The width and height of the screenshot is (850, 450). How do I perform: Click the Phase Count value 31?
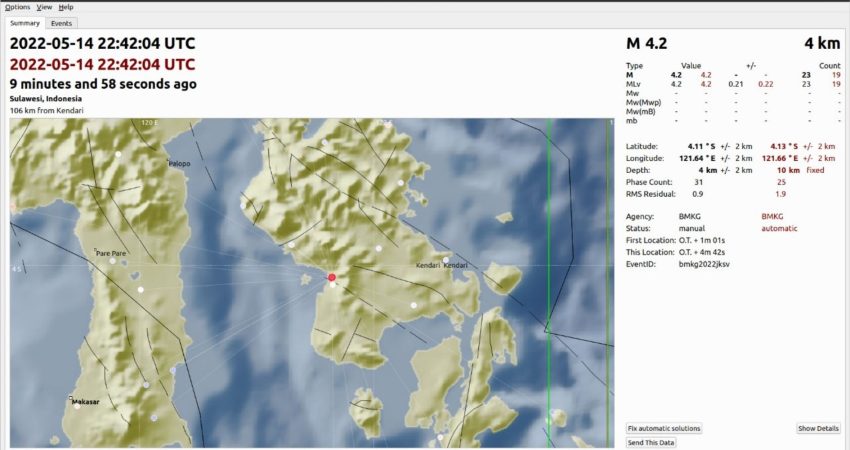tap(699, 182)
